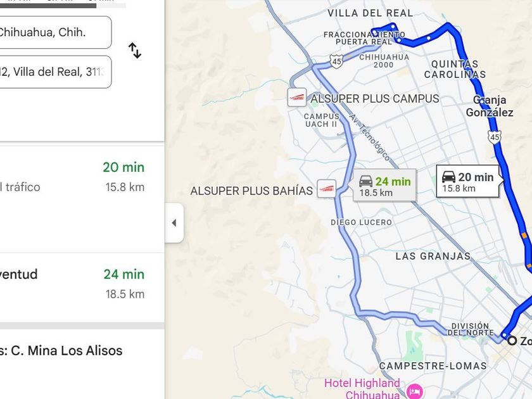Click the ALSUPER PLUS BAHÍAS store icon

click(327, 188)
